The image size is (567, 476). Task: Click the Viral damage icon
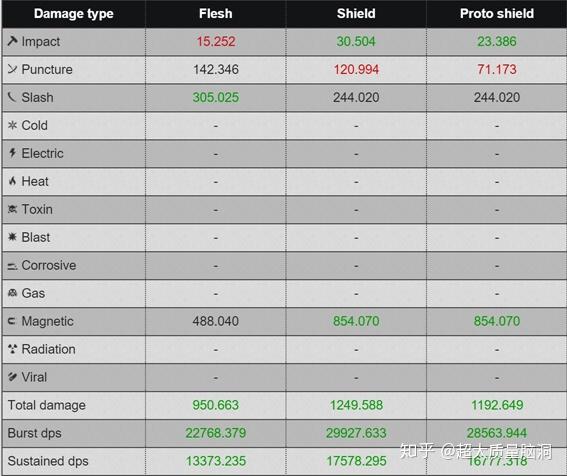[x=12, y=377]
